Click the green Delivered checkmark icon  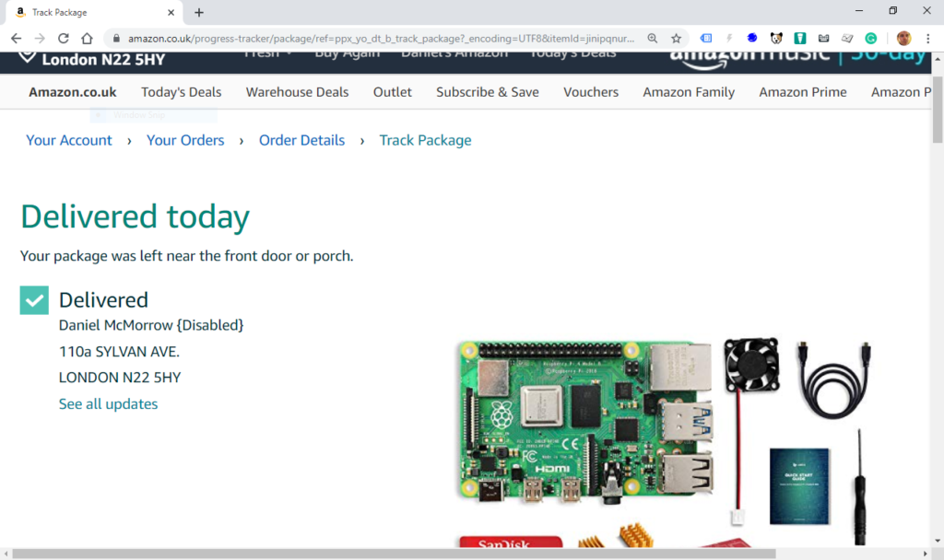tap(34, 299)
